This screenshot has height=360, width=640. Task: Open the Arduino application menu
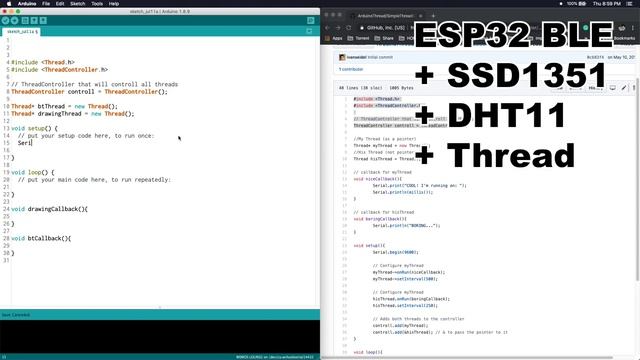coord(27,4)
